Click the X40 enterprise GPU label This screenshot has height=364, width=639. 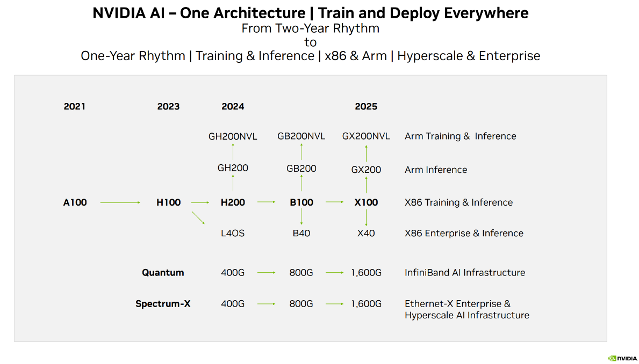coord(366,234)
